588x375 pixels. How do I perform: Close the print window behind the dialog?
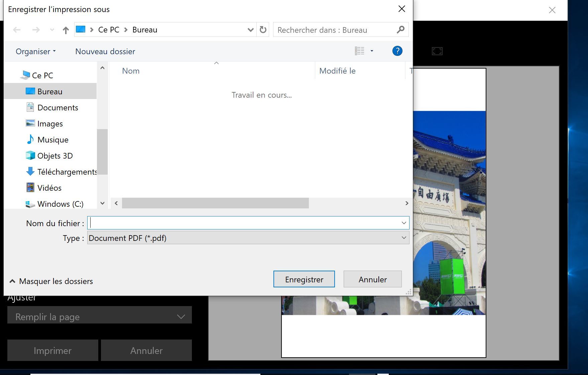pos(552,10)
